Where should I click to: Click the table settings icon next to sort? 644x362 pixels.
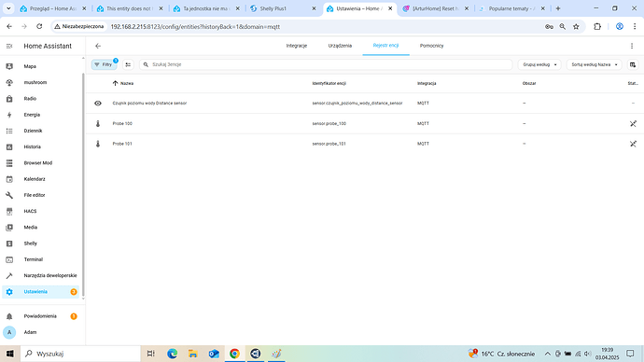[633, 64]
